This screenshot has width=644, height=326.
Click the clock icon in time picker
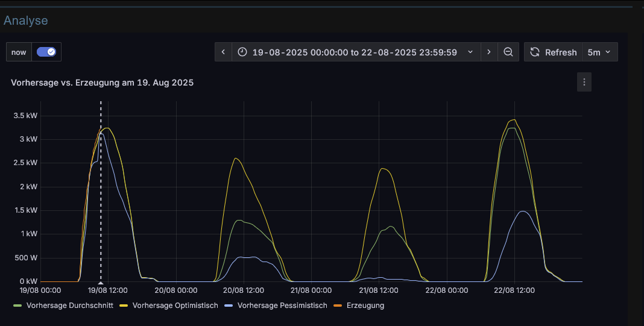pyautogui.click(x=242, y=52)
